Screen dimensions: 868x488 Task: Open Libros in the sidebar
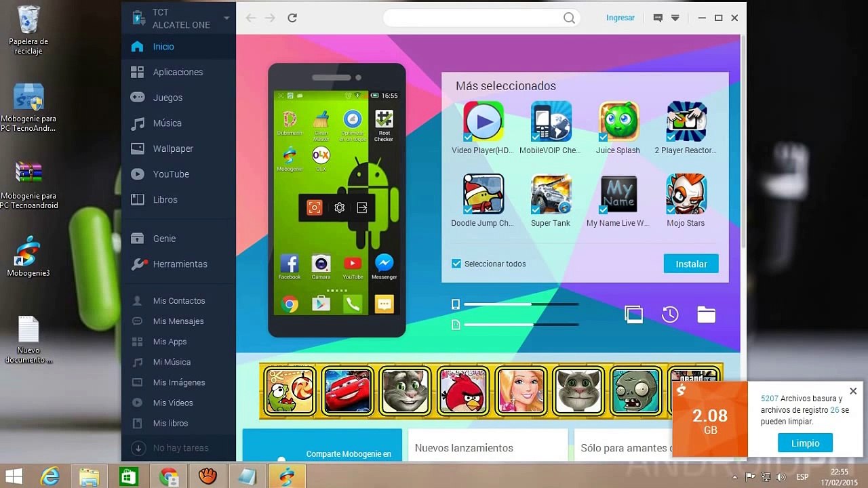click(178, 200)
